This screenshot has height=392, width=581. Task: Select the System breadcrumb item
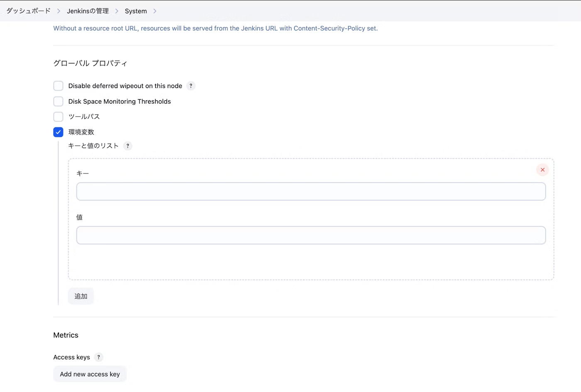[x=136, y=11]
